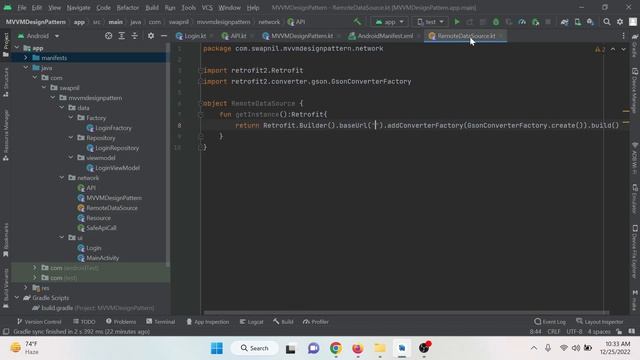Hide the Project tool window
The width and height of the screenshot is (640, 360).
(x=164, y=36)
